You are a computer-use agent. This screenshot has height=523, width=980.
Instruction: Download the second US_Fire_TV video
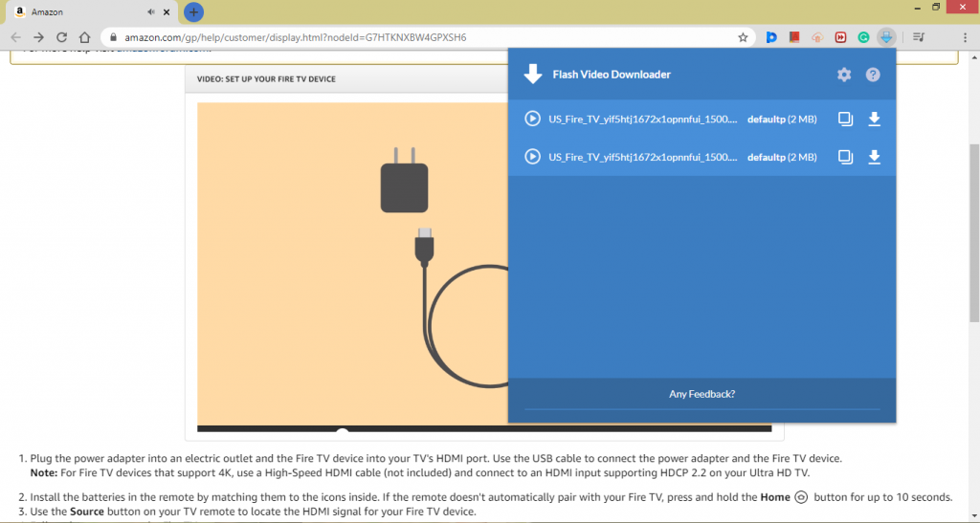(875, 157)
